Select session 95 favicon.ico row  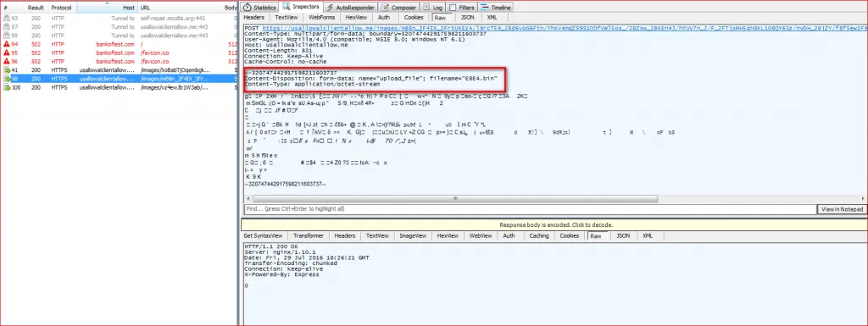[x=119, y=53]
